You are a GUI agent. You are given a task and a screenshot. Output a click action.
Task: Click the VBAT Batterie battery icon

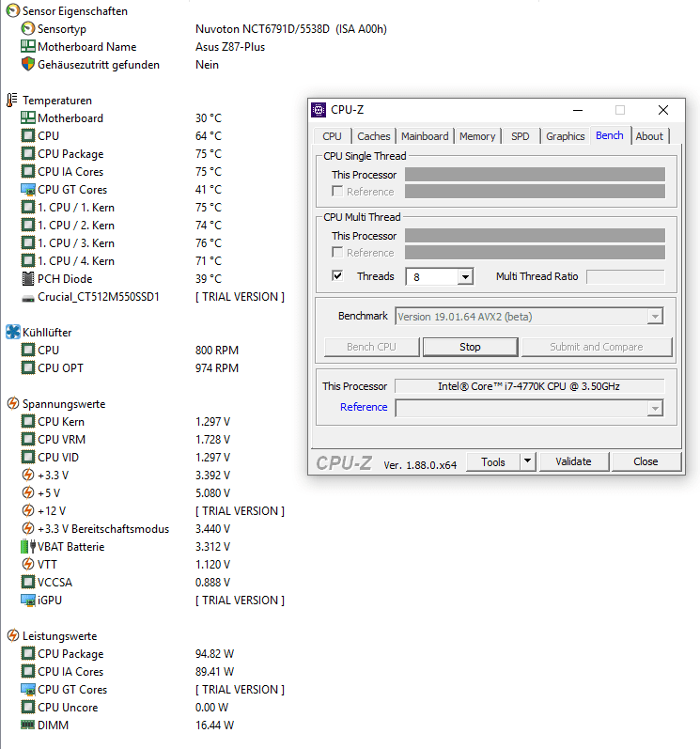[28, 546]
